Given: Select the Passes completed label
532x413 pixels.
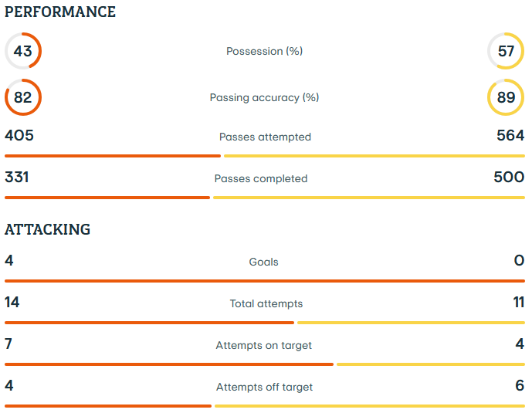Looking at the screenshot, I should coord(261,178).
